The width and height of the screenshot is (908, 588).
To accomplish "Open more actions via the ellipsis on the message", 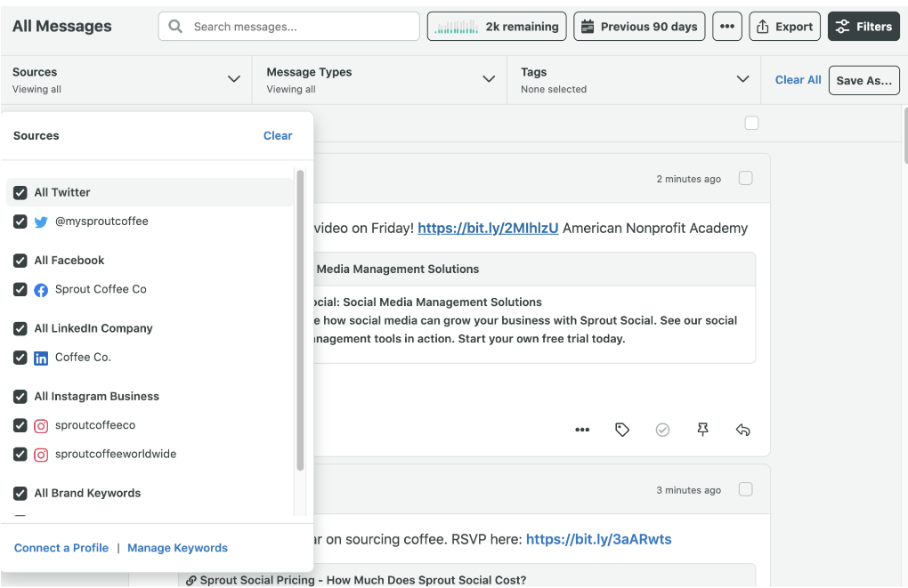I will click(x=582, y=430).
